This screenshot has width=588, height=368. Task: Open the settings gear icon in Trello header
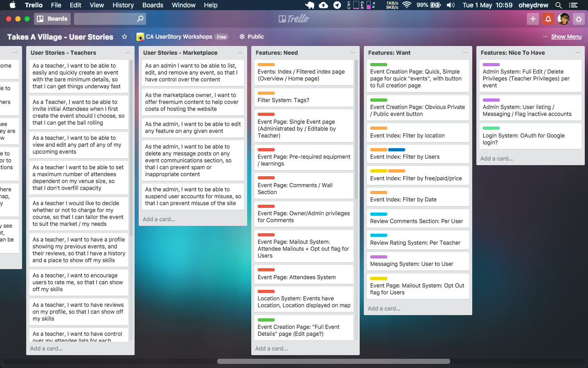(x=579, y=19)
